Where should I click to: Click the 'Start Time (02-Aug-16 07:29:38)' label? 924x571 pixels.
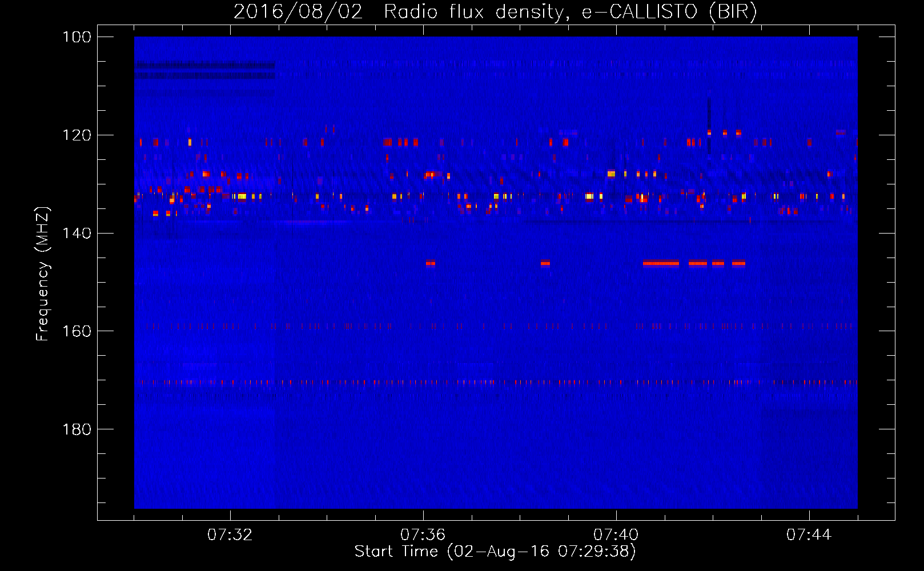[x=495, y=552]
